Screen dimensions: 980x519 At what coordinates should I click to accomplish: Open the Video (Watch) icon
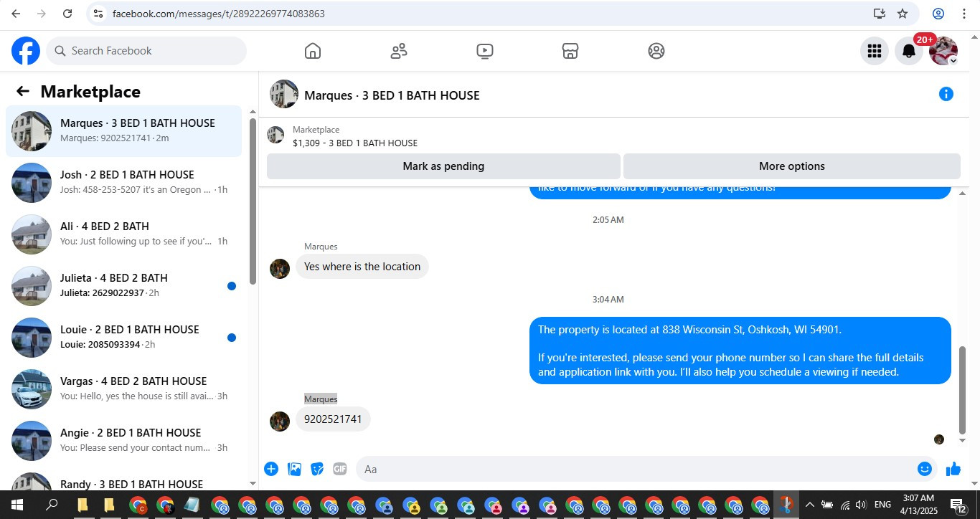coord(485,51)
